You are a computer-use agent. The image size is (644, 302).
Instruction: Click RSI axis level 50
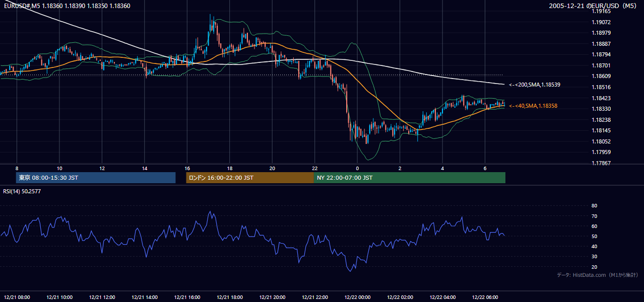click(594, 236)
